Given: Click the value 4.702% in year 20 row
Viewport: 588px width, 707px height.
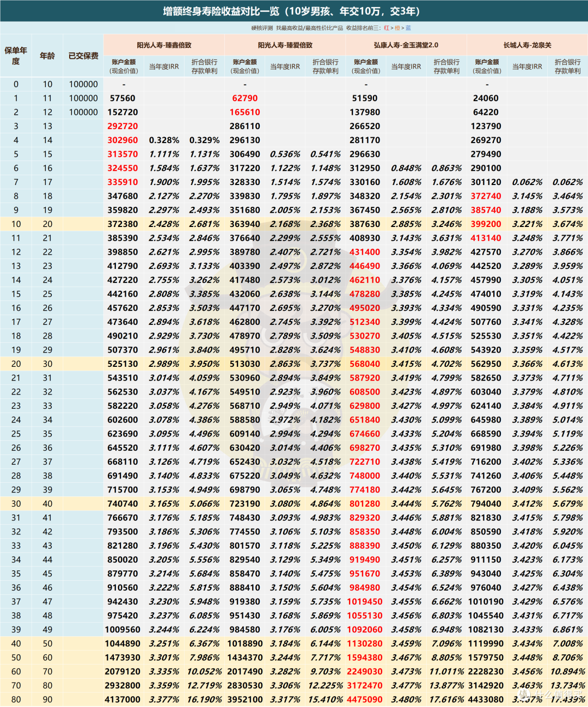Looking at the screenshot, I should (x=446, y=364).
